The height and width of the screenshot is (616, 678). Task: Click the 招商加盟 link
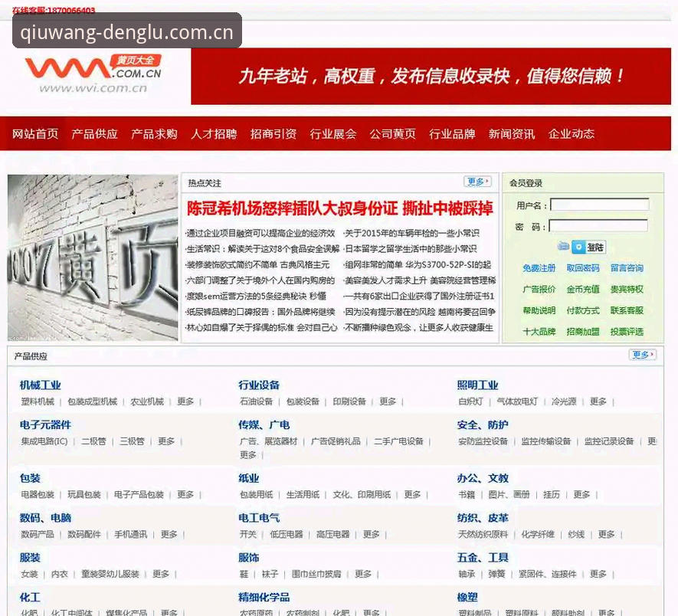(583, 332)
